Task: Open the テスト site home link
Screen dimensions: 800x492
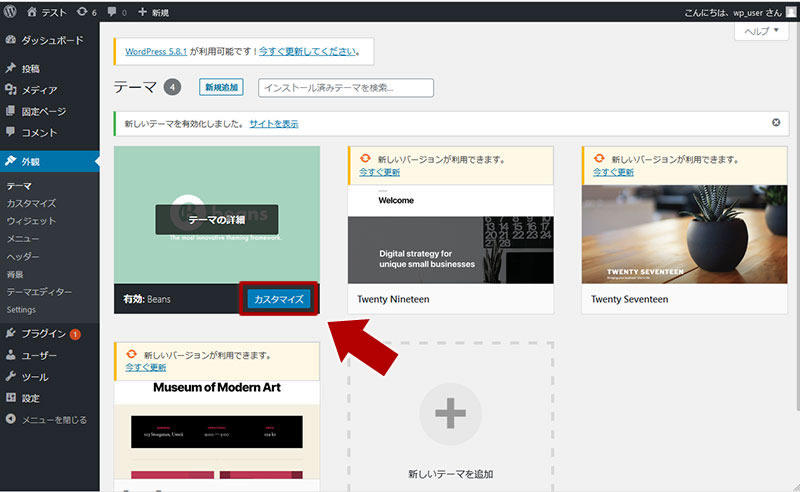Action: (x=46, y=12)
